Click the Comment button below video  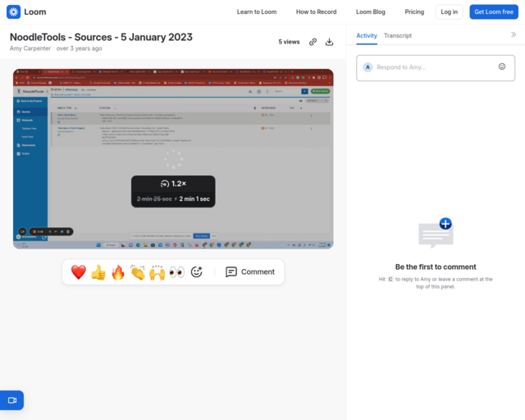[250, 272]
